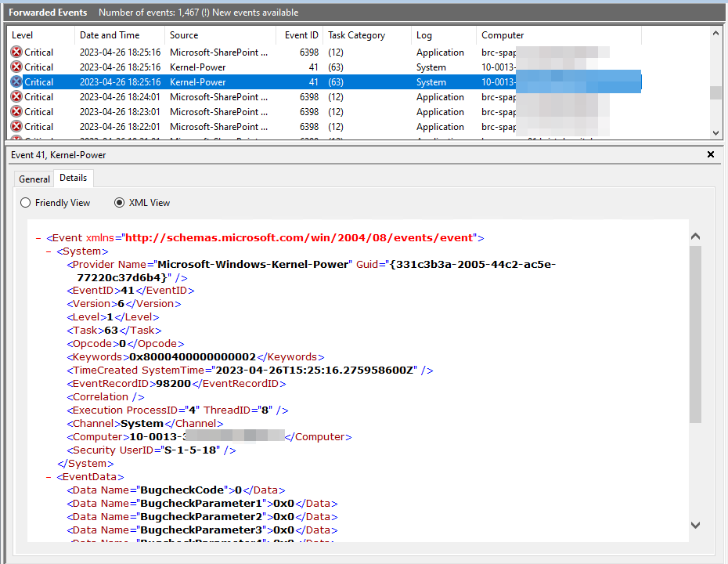The width and height of the screenshot is (728, 564).
Task: Select the Friendly View radio button
Action: point(24,202)
